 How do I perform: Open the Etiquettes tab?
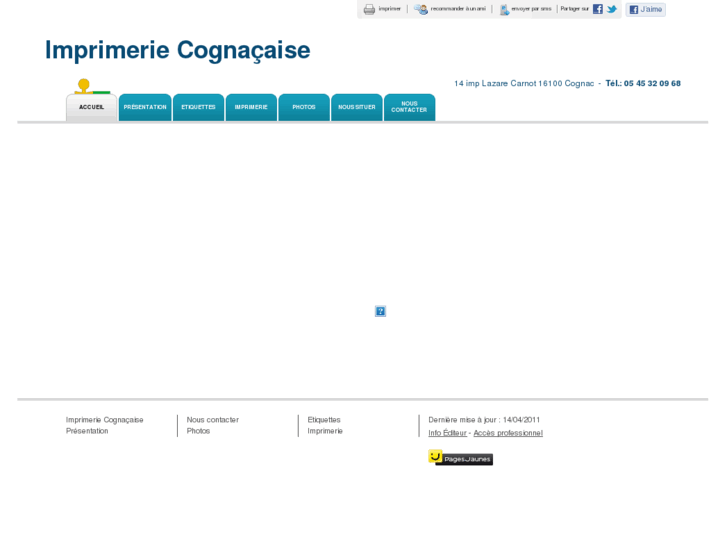pos(198,107)
